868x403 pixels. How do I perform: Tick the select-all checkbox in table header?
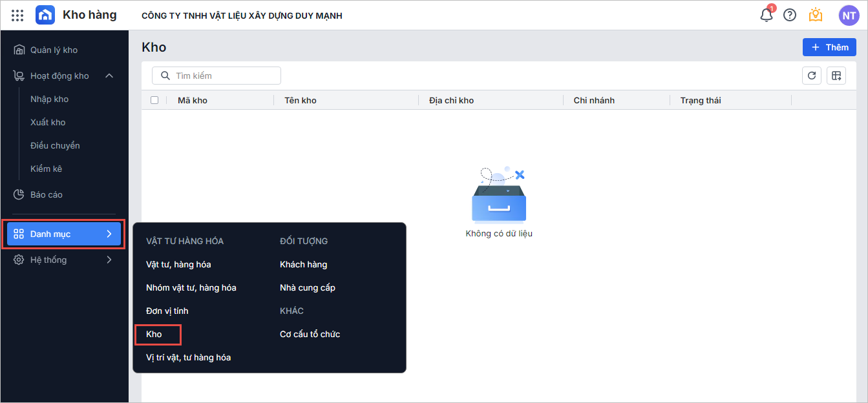click(154, 100)
